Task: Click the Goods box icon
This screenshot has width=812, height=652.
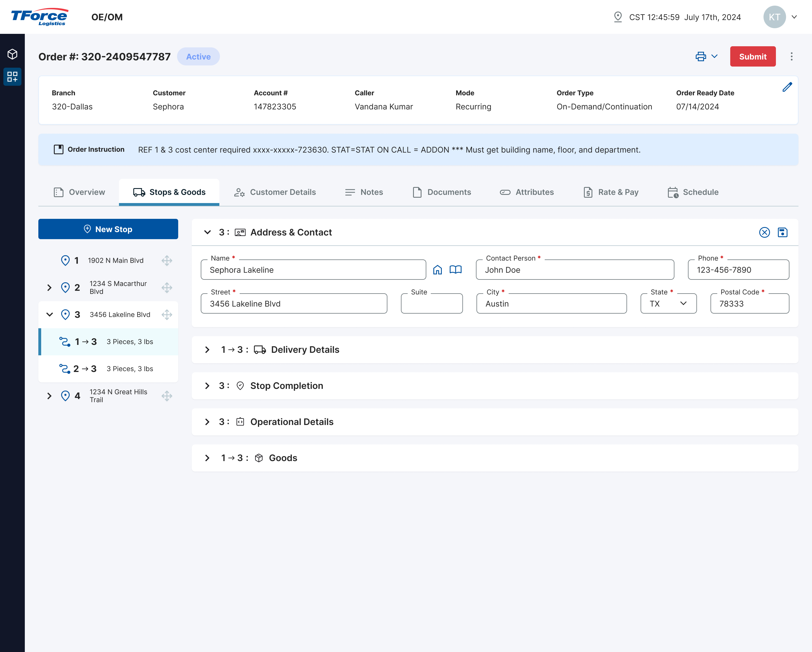Action: (x=259, y=458)
